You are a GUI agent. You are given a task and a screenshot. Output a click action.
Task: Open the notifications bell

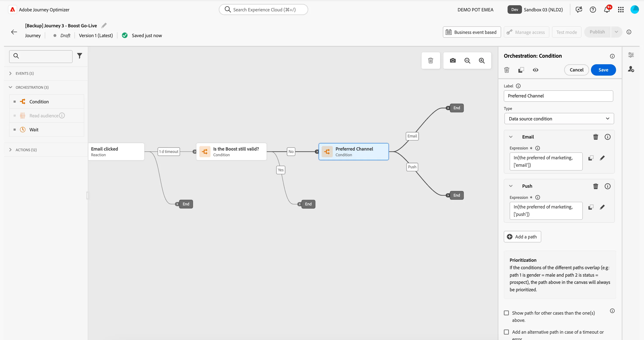tap(607, 10)
